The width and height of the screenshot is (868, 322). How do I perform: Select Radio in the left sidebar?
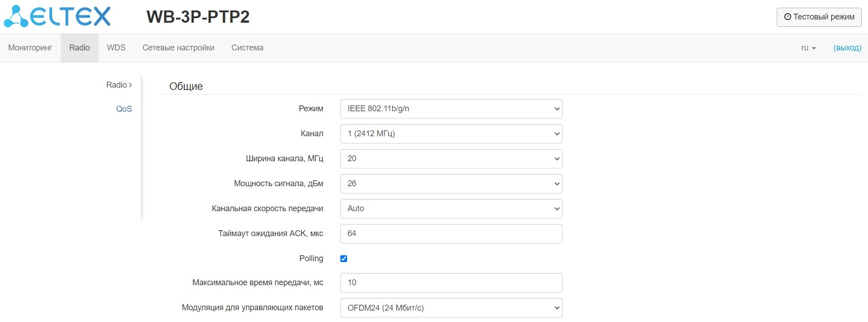[119, 85]
